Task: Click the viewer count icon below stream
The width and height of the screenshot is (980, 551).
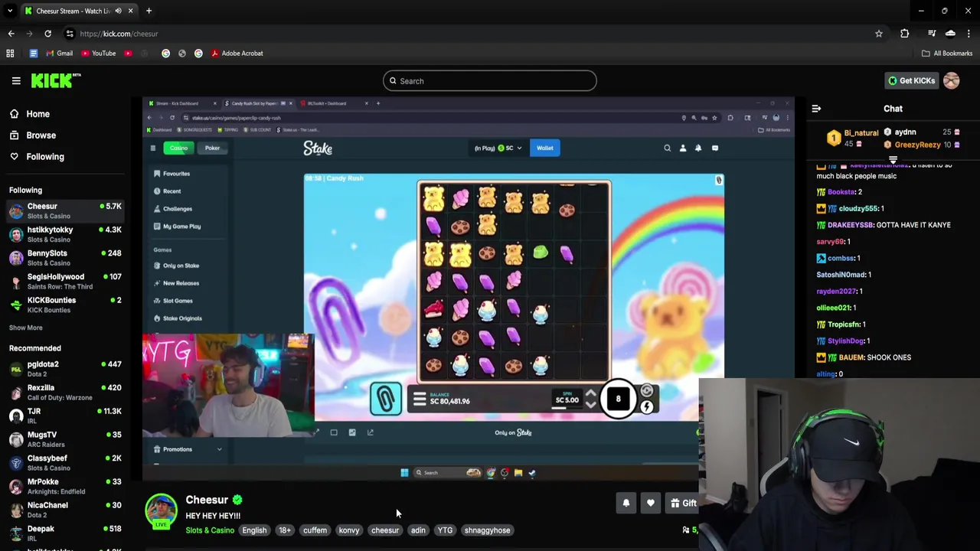Action: 686,530
